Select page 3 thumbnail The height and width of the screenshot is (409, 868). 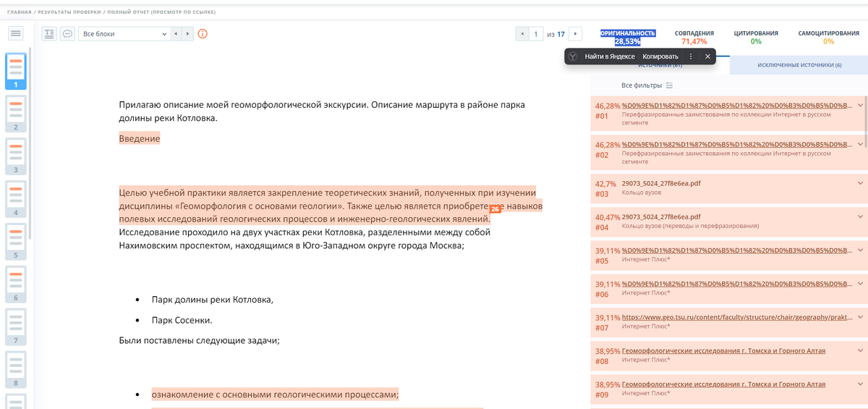pos(16,156)
